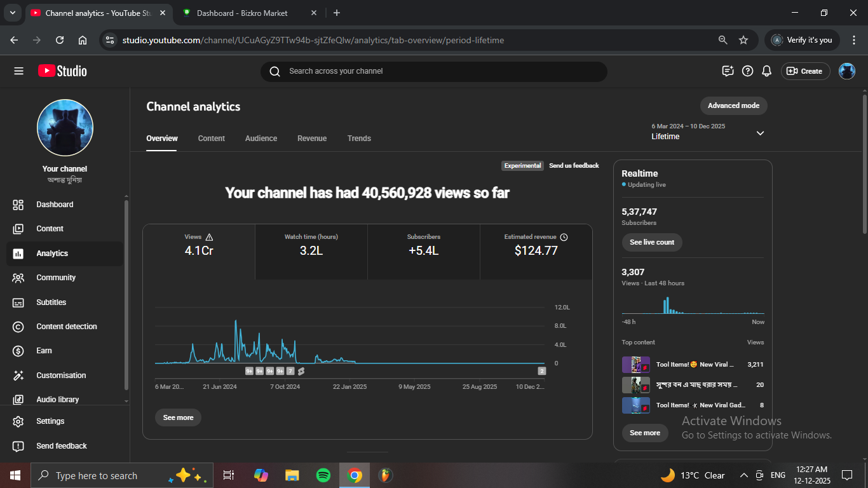Open the notifications bell icon
The image size is (868, 488).
click(767, 71)
